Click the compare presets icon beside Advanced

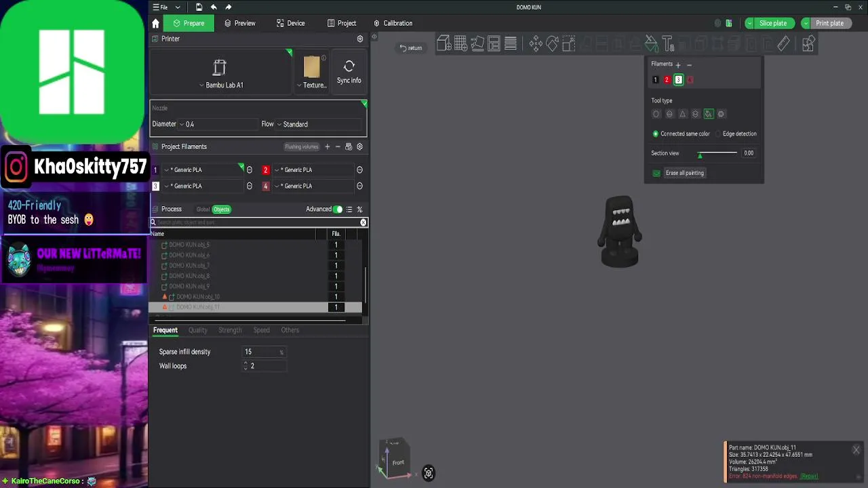coord(359,209)
